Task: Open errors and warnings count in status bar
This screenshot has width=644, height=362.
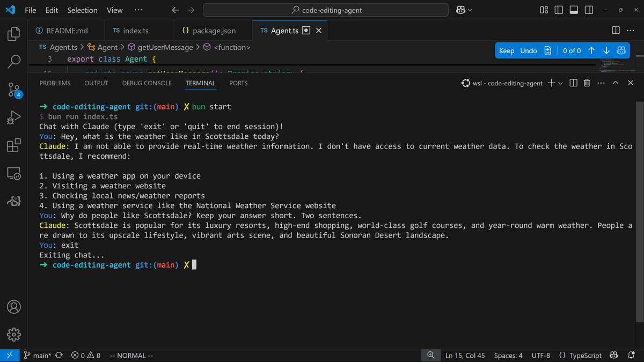Action: pos(86,356)
